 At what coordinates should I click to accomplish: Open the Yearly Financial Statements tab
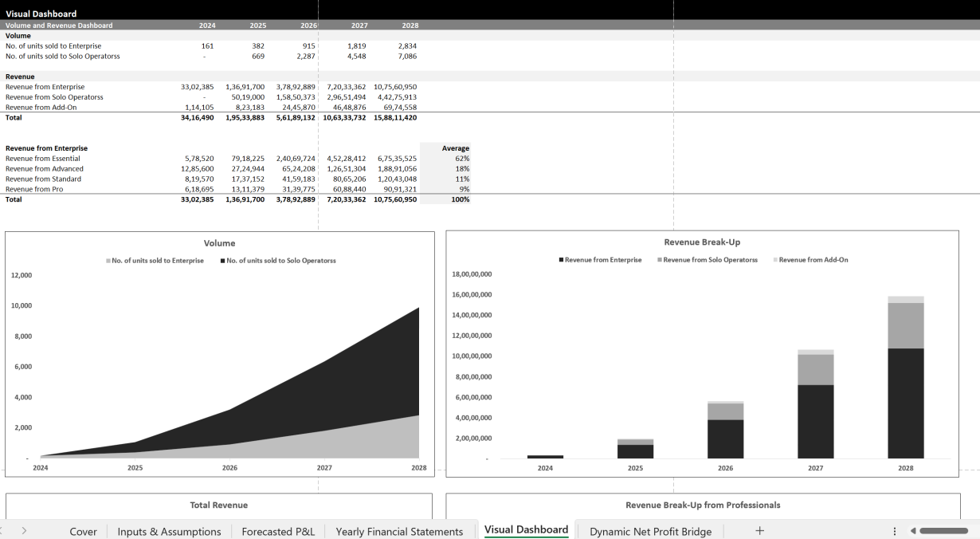(x=399, y=531)
